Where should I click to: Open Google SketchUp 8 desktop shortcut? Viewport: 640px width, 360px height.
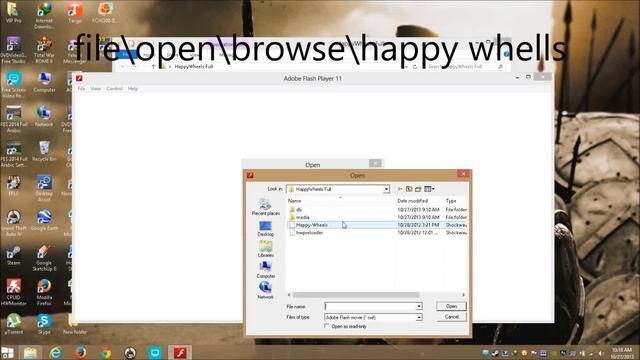[x=44, y=258]
